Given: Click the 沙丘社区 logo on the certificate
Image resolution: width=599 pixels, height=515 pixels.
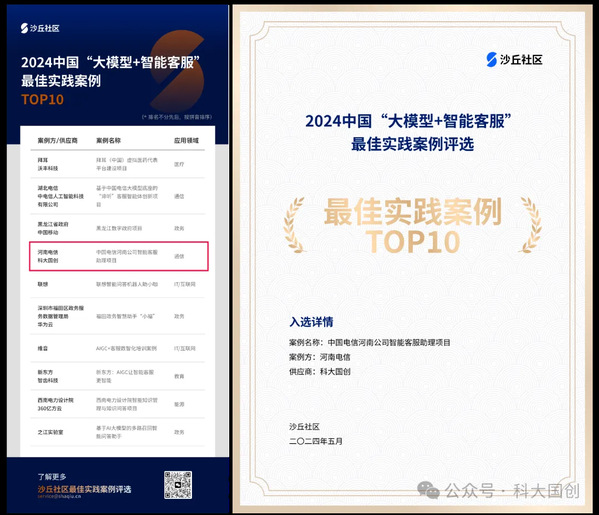Looking at the screenshot, I should click(x=514, y=60).
